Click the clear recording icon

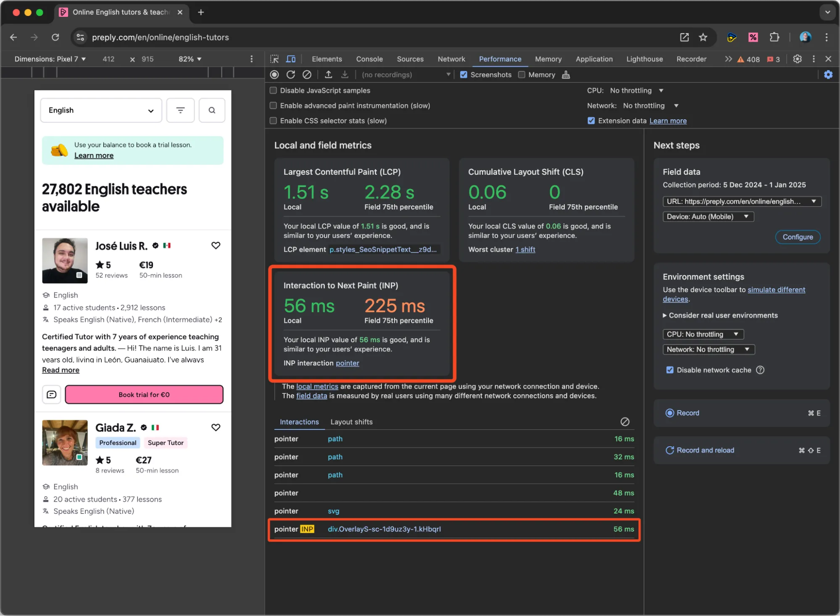point(307,75)
